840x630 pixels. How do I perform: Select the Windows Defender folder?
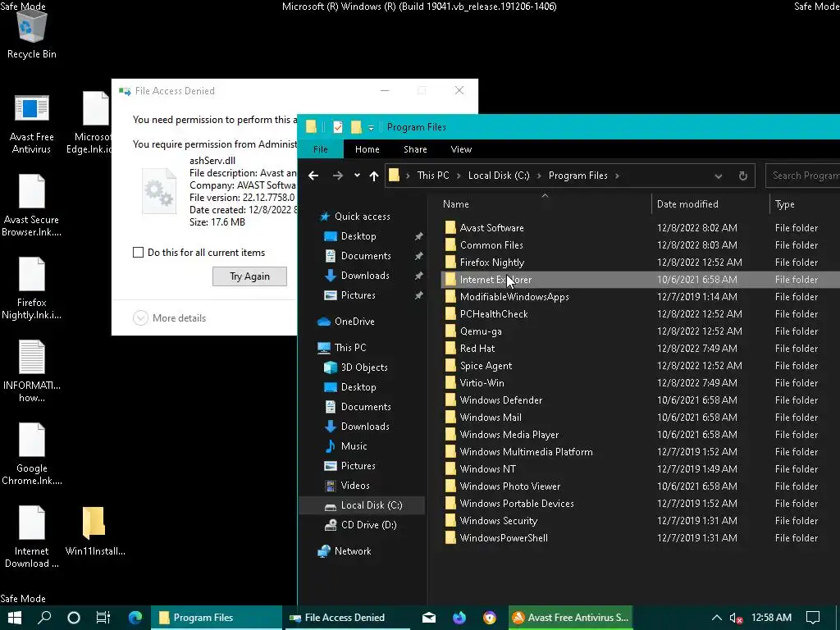(x=640, y=400)
